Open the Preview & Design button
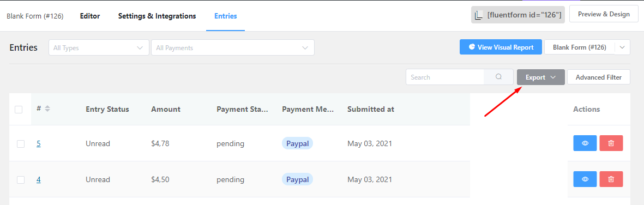 (x=603, y=14)
